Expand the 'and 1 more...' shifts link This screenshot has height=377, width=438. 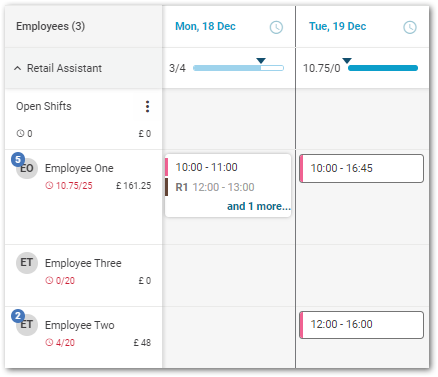click(259, 206)
